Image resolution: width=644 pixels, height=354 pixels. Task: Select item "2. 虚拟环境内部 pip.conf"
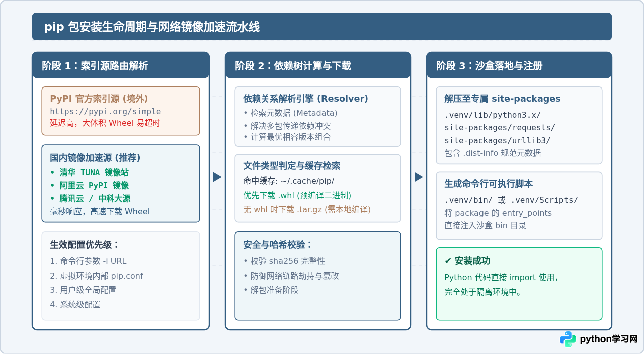[x=97, y=276]
